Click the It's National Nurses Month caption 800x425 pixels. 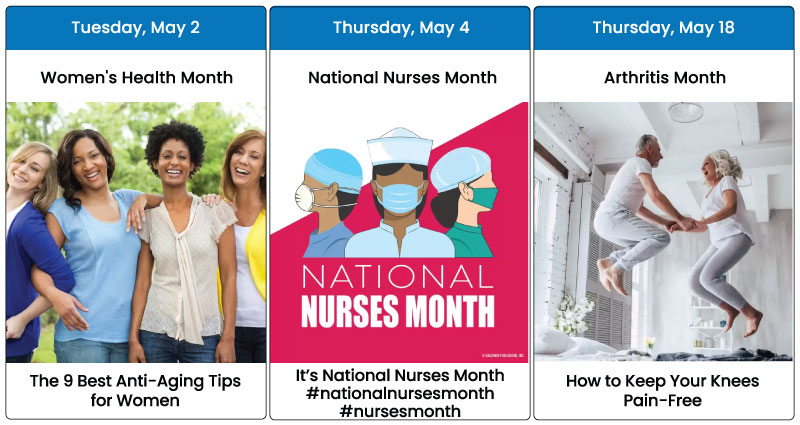pyautogui.click(x=400, y=376)
